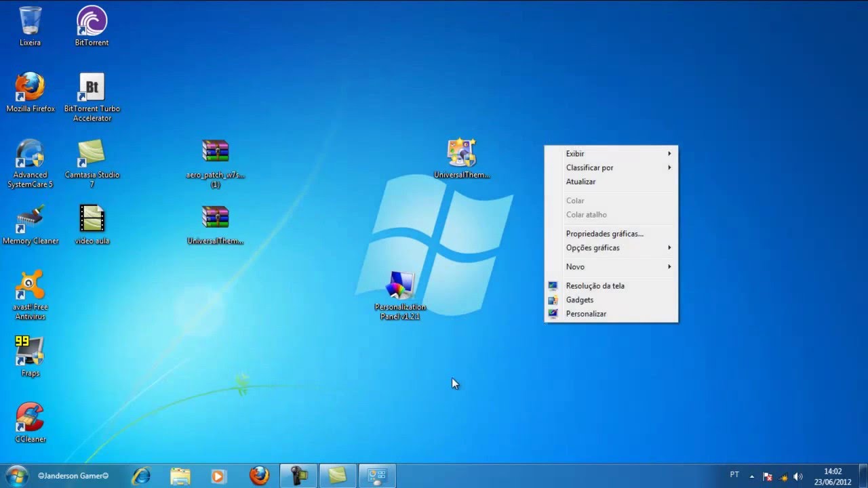Open the Windows Start orb

click(16, 476)
